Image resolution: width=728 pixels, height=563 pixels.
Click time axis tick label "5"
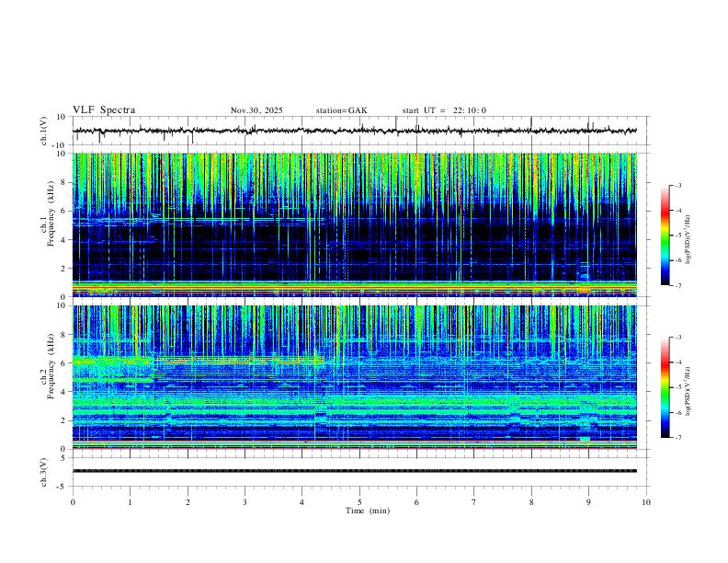[x=359, y=502]
